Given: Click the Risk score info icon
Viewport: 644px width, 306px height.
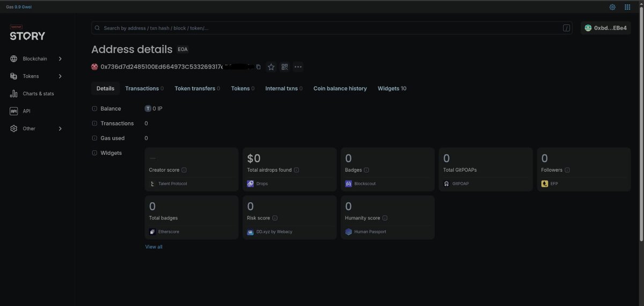Looking at the screenshot, I should 275,218.
